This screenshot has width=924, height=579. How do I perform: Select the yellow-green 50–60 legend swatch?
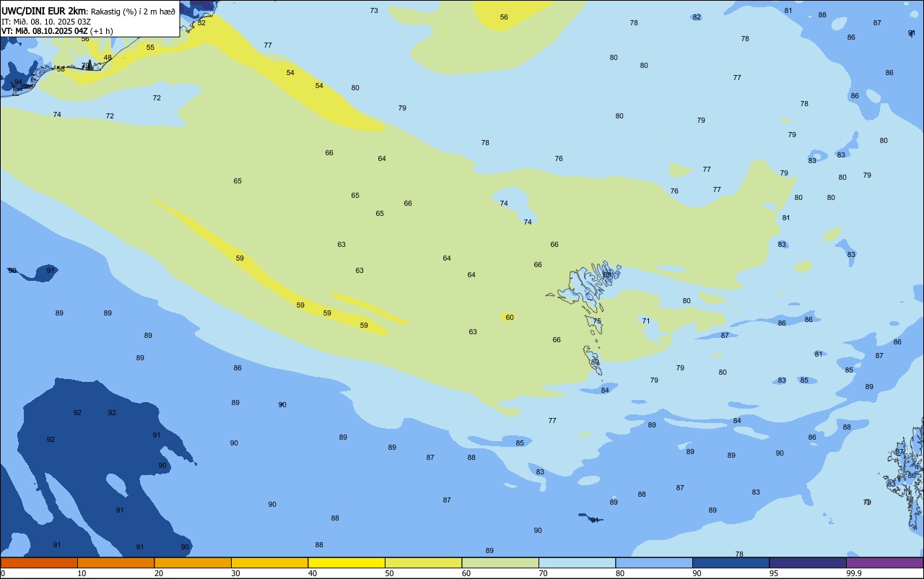(423, 562)
